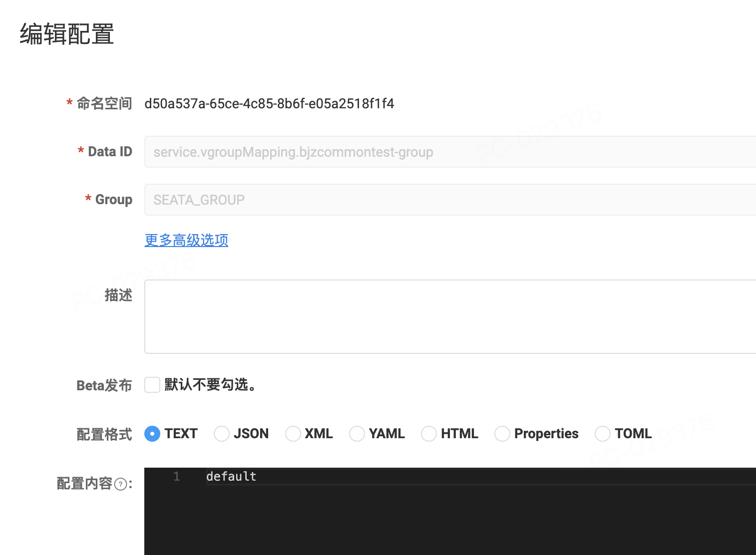Click into the 描述 text area
756x555 pixels.
[450, 316]
